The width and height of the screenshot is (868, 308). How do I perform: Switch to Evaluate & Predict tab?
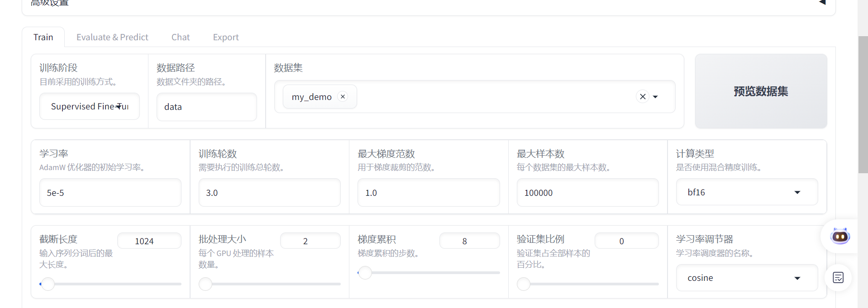(112, 37)
